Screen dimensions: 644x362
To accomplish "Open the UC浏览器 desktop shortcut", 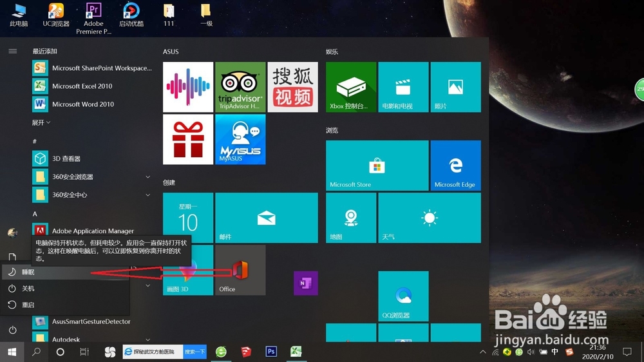I will (x=56, y=15).
